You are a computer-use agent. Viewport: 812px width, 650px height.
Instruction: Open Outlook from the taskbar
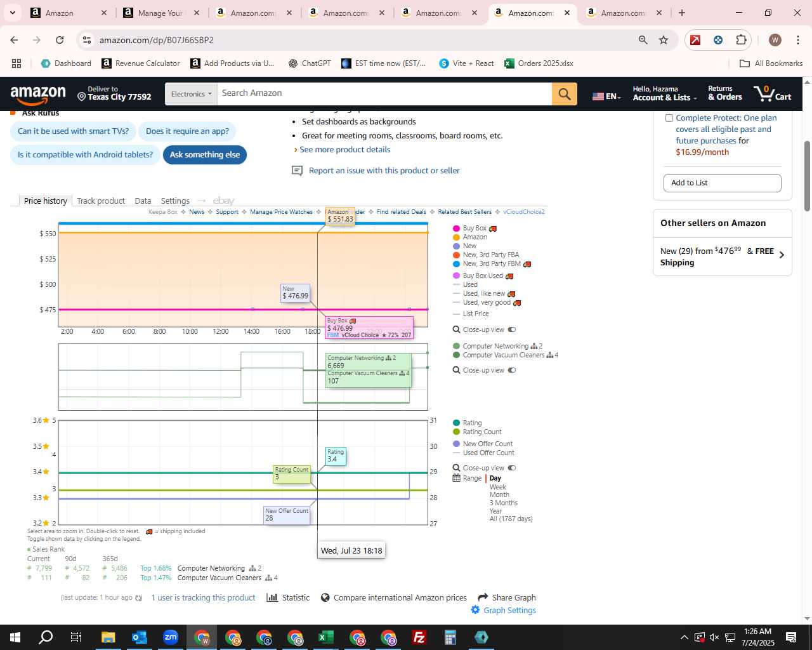pyautogui.click(x=140, y=637)
